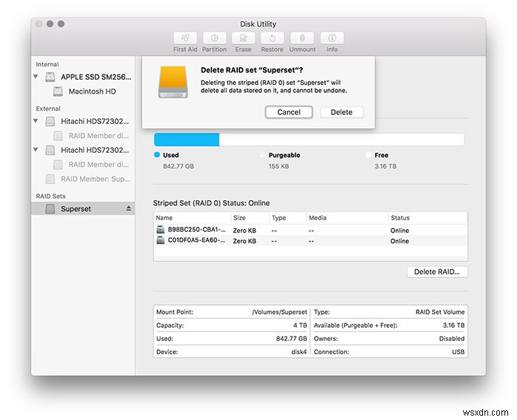
Task: Click the RAID Member: Sup... disk icon
Action: pos(50,179)
